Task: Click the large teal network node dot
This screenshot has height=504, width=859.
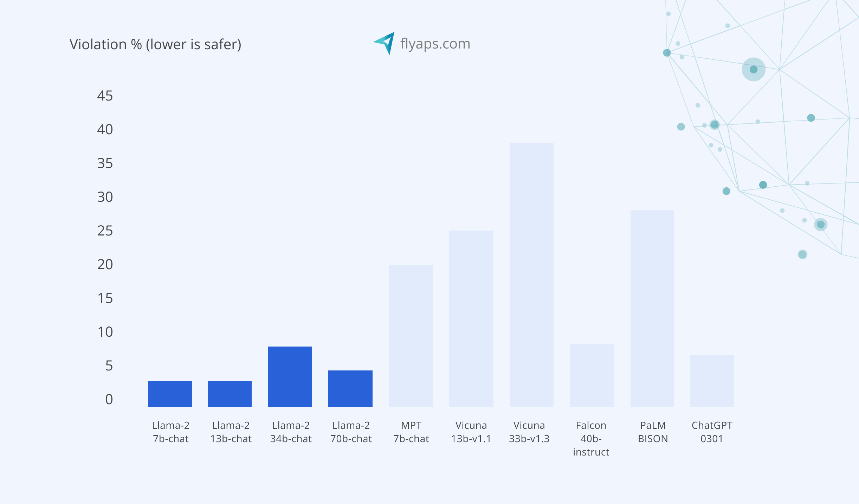Action: (753, 69)
